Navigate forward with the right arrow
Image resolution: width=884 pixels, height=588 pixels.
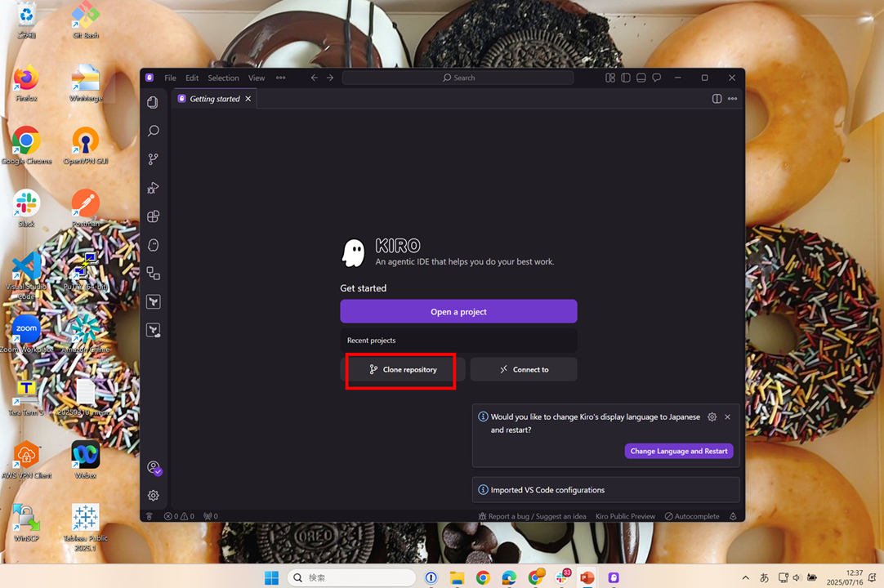tap(330, 78)
